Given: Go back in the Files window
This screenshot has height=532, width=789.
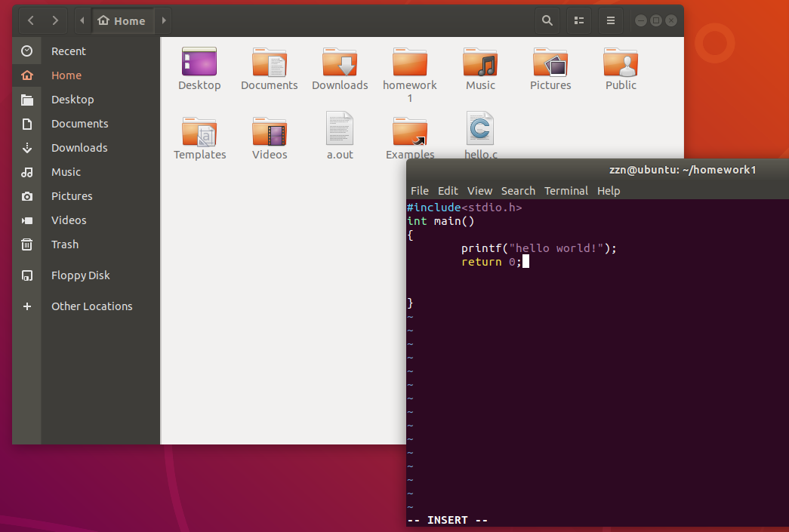Looking at the screenshot, I should tap(31, 20).
